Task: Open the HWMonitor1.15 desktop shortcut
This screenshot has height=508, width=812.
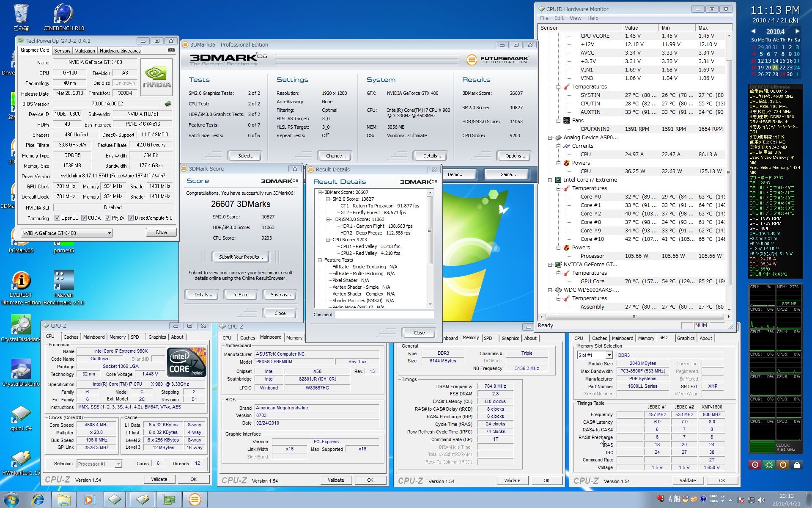Action: pyautogui.click(x=21, y=462)
